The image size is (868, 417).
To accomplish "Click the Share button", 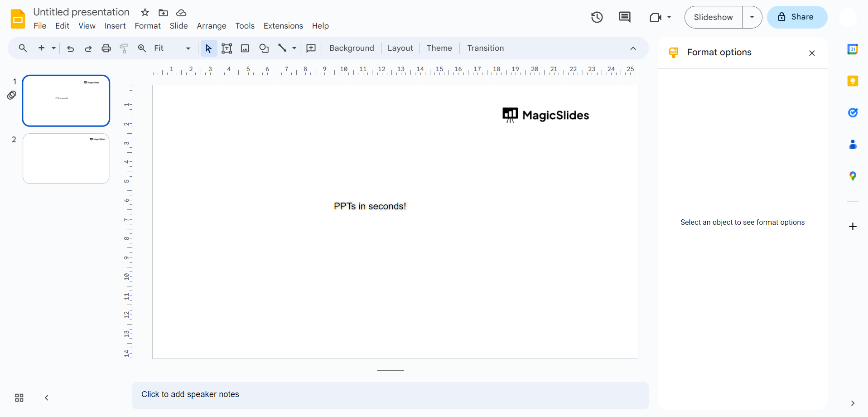I will (x=797, y=17).
